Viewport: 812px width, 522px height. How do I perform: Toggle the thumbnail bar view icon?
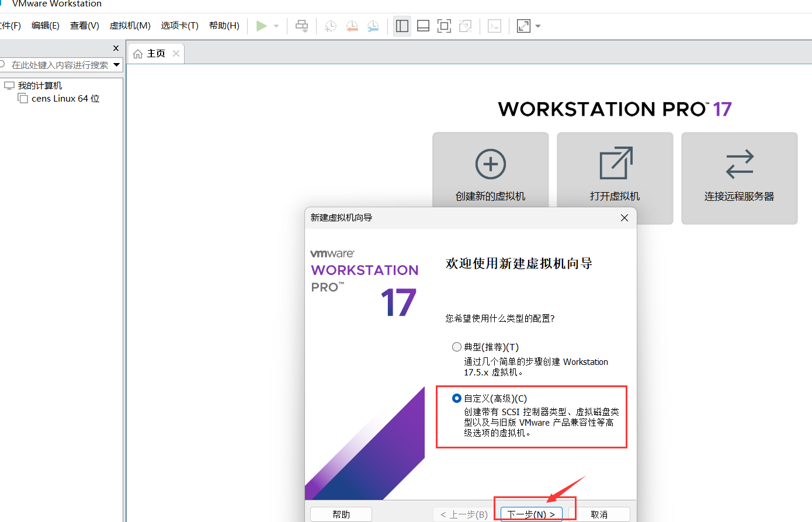coord(423,26)
